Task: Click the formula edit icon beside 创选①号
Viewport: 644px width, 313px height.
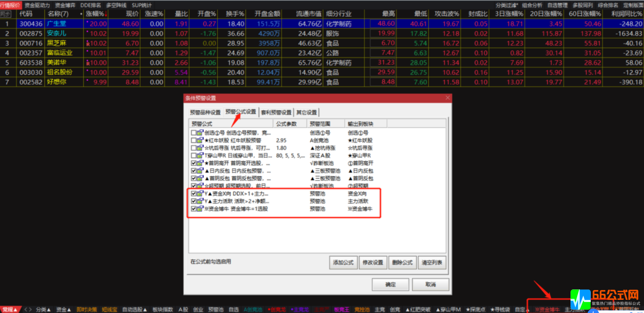Action: (199, 133)
